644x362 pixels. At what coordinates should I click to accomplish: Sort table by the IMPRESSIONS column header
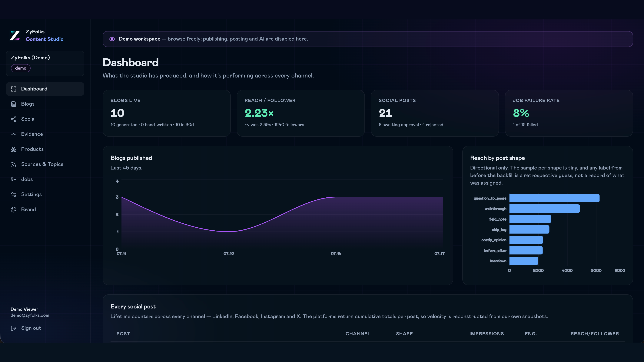click(x=486, y=334)
